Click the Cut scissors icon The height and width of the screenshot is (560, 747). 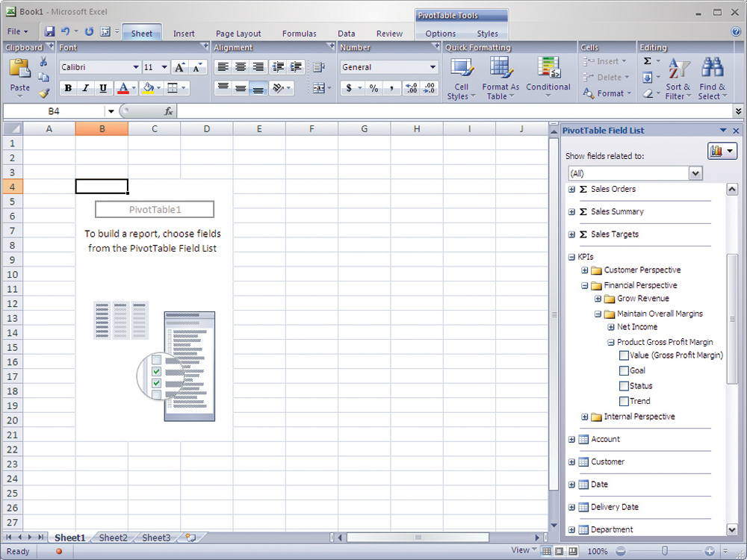(x=43, y=61)
